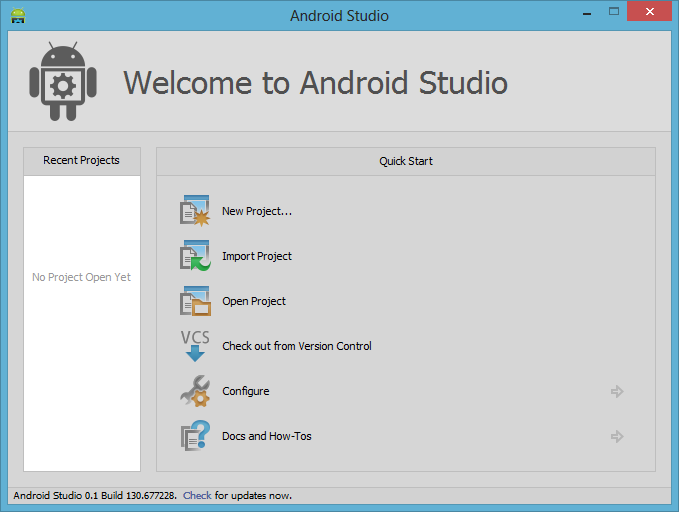The height and width of the screenshot is (512, 679).
Task: Minimize the Android Studio window
Action: coord(587,13)
